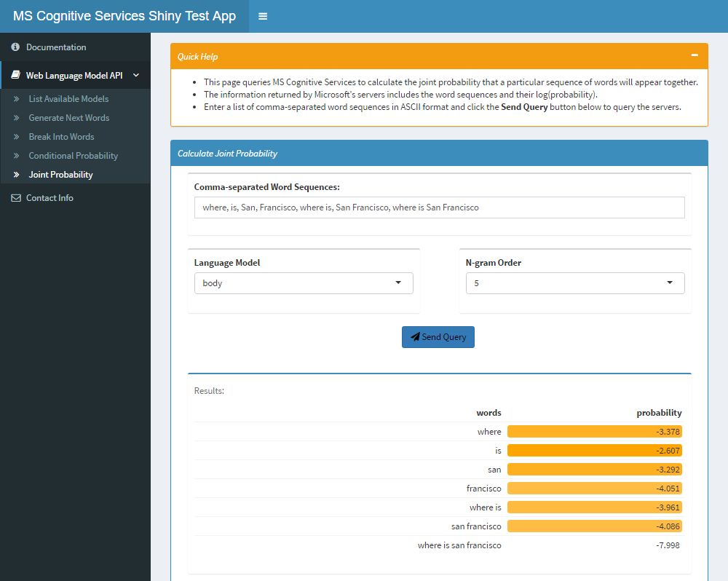Click the Results: label
This screenshot has width=728, height=581.
point(209,391)
